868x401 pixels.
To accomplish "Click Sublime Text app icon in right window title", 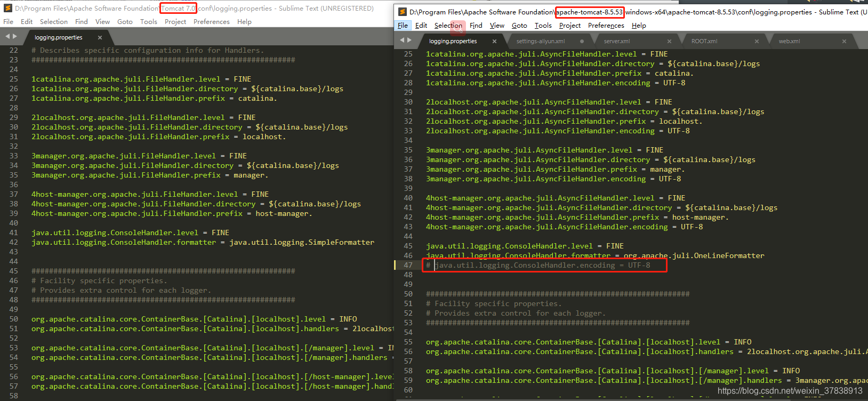I will (403, 12).
